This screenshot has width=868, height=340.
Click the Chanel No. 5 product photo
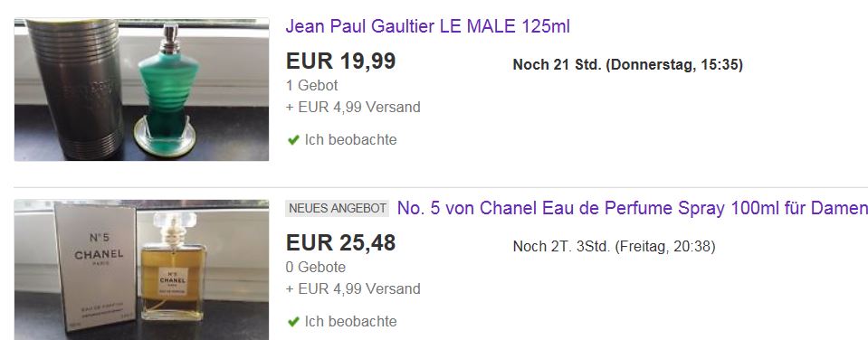pyautogui.click(x=142, y=269)
